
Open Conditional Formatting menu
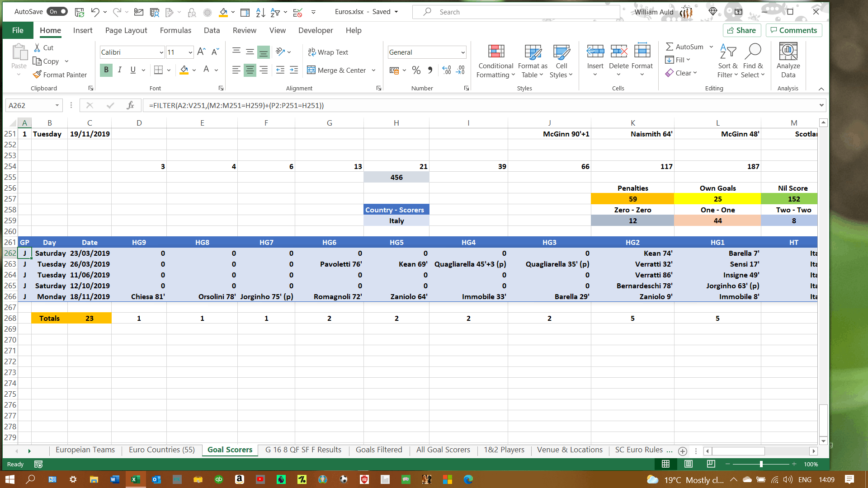tap(495, 61)
